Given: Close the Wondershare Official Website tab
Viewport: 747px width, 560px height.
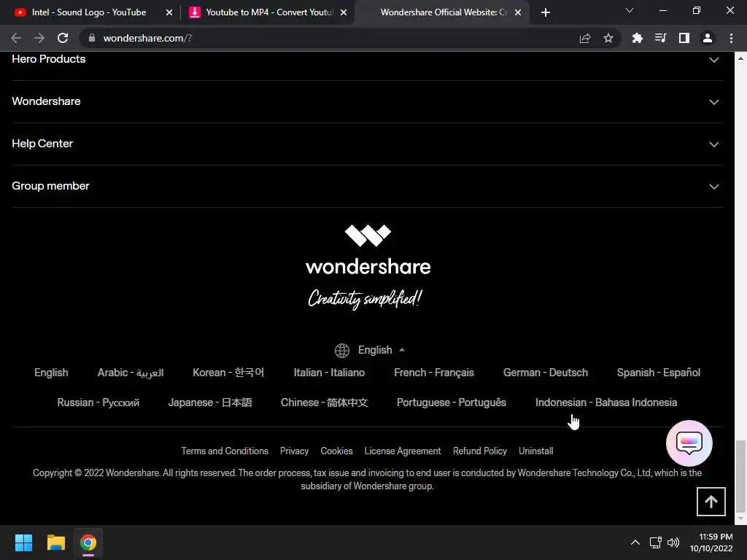Looking at the screenshot, I should [518, 13].
